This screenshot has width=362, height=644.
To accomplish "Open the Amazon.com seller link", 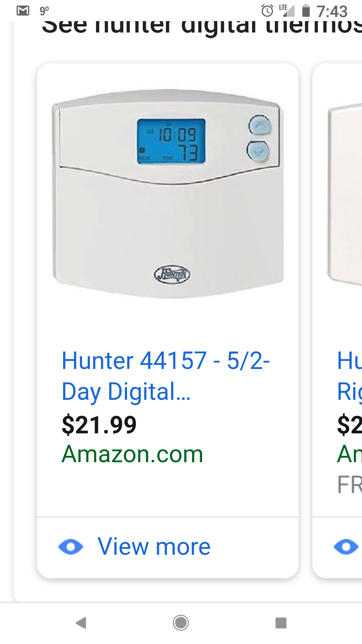I will 132,454.
